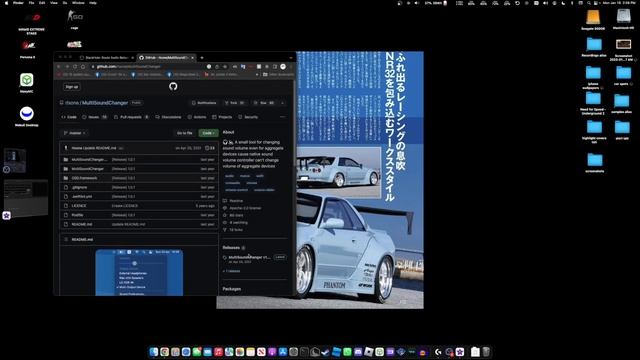The height and width of the screenshot is (360, 640).
Task: Click the browser back arrow
Action: 59,67
